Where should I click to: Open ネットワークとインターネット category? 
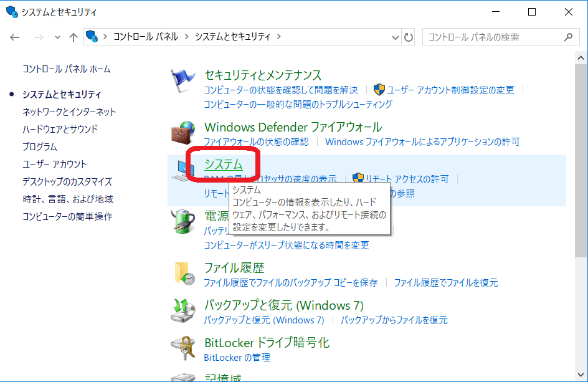pyautogui.click(x=69, y=112)
